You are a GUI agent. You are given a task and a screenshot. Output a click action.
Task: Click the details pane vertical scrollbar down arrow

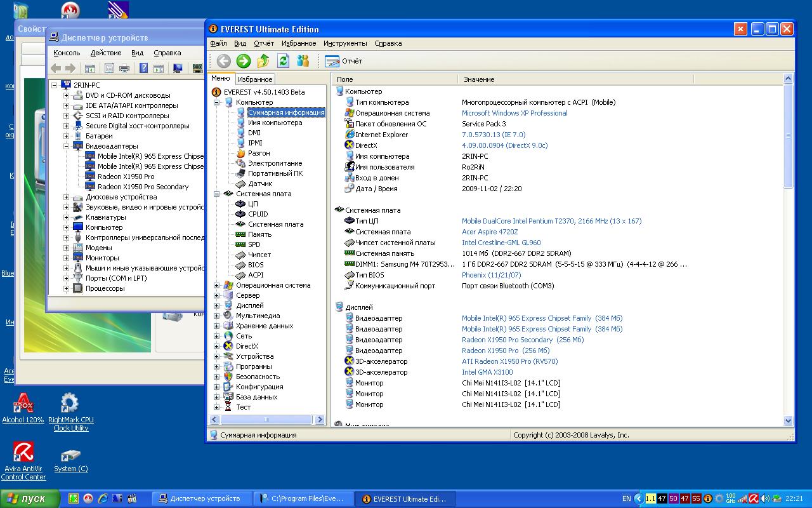tap(789, 420)
